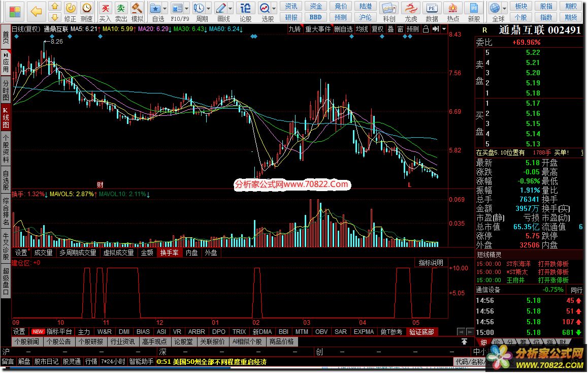Click the BBD toolbar button
This screenshot has width=588, height=373.
[316, 17]
